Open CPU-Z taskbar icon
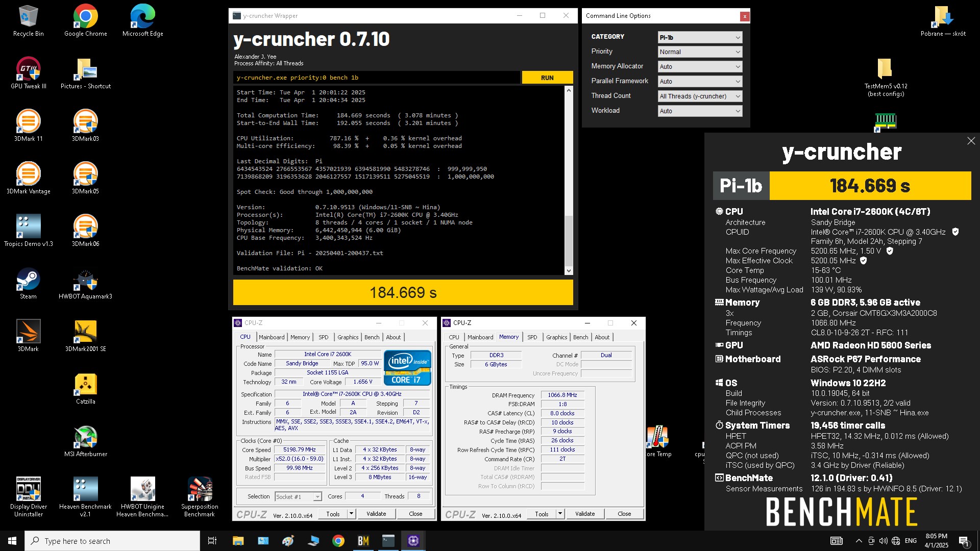 pos(413,541)
